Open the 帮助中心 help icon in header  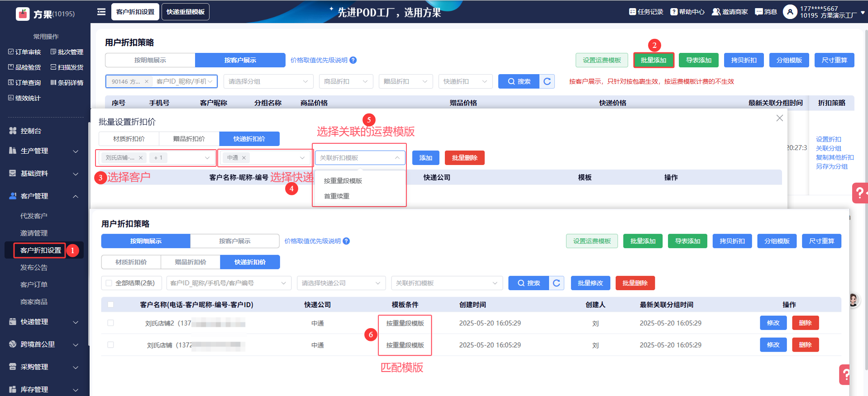[x=674, y=12]
